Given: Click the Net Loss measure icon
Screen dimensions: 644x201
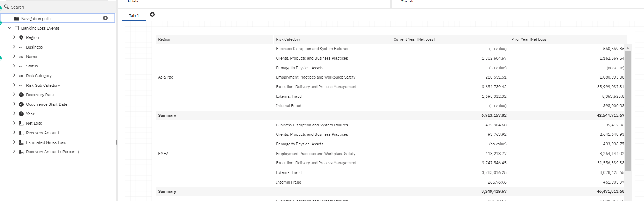Looking at the screenshot, I should [21, 123].
